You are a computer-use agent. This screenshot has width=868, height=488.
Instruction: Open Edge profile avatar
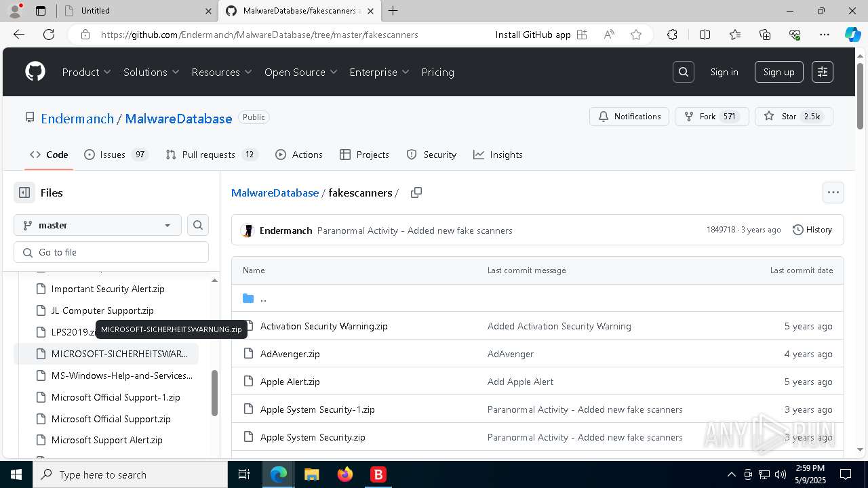(15, 11)
